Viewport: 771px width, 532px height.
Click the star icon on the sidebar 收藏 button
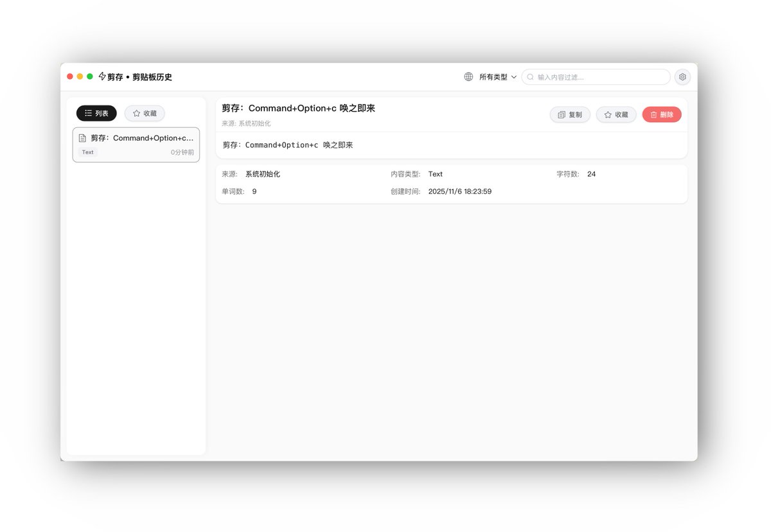tap(136, 113)
